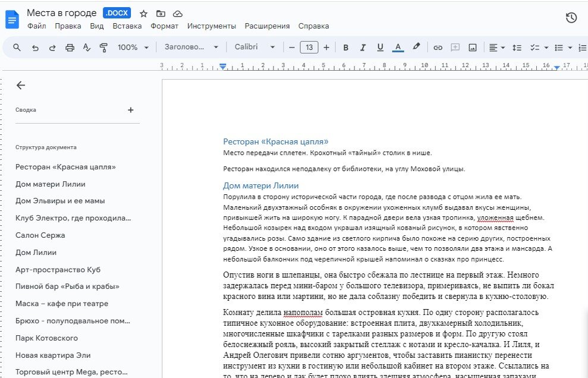
Task: Click the heading "Дом матери Лилии" in the document
Action: coord(260,185)
